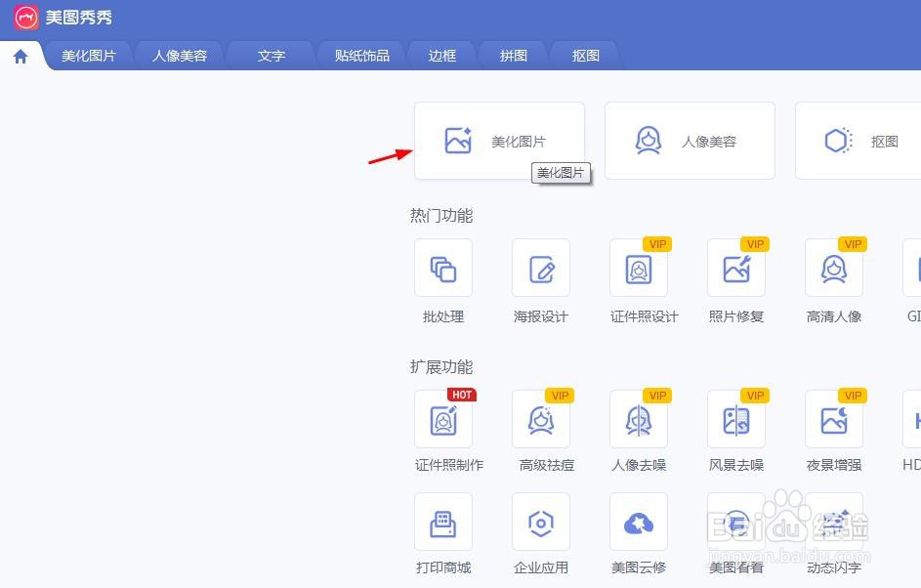Click the 批处理 label
Image resolution: width=921 pixels, height=588 pixels.
click(443, 316)
